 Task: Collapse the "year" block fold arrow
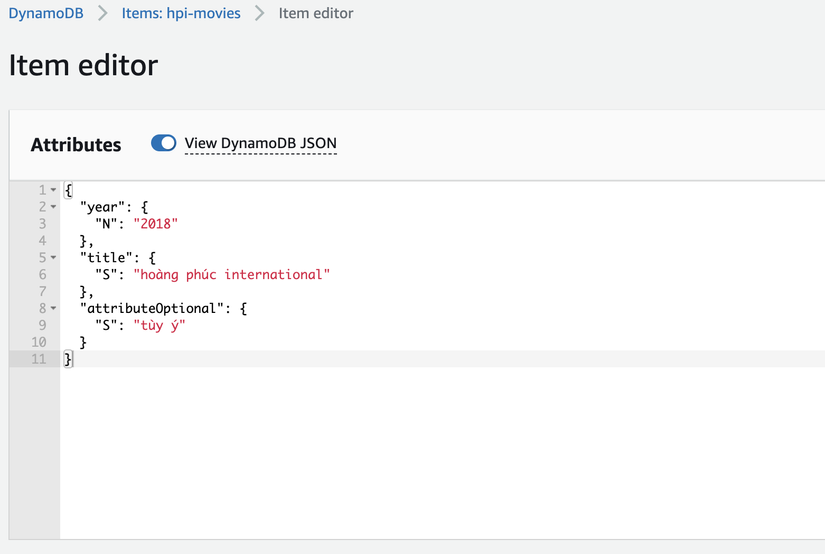point(53,207)
